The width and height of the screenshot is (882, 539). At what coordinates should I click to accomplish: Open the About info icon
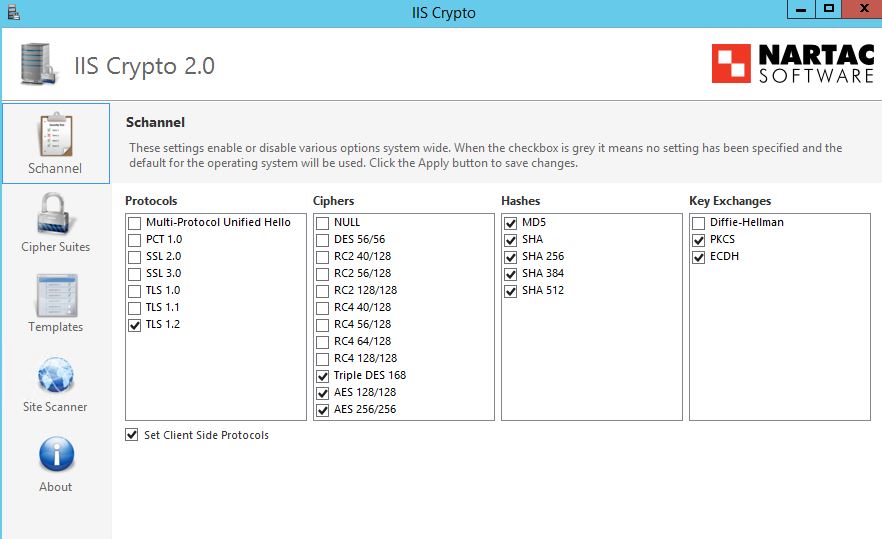pyautogui.click(x=56, y=454)
